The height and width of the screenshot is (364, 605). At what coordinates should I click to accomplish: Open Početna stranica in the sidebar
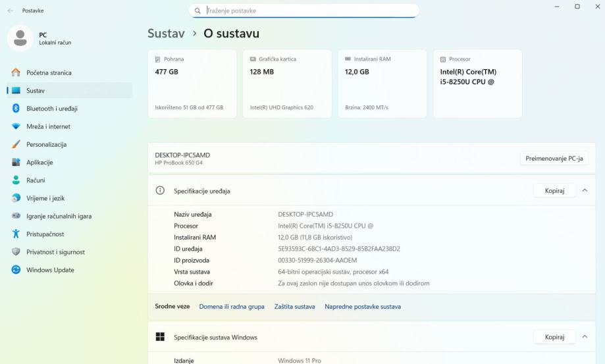point(69,72)
